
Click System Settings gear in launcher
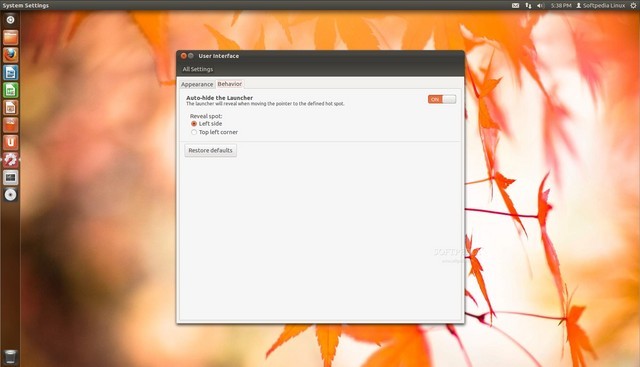pyautogui.click(x=10, y=160)
